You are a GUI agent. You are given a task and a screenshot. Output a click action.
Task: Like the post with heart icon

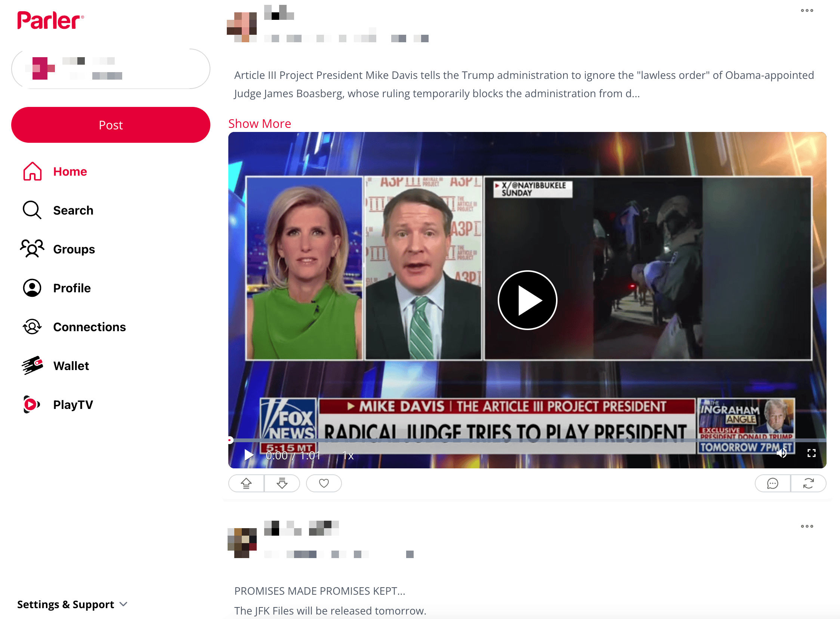[324, 483]
